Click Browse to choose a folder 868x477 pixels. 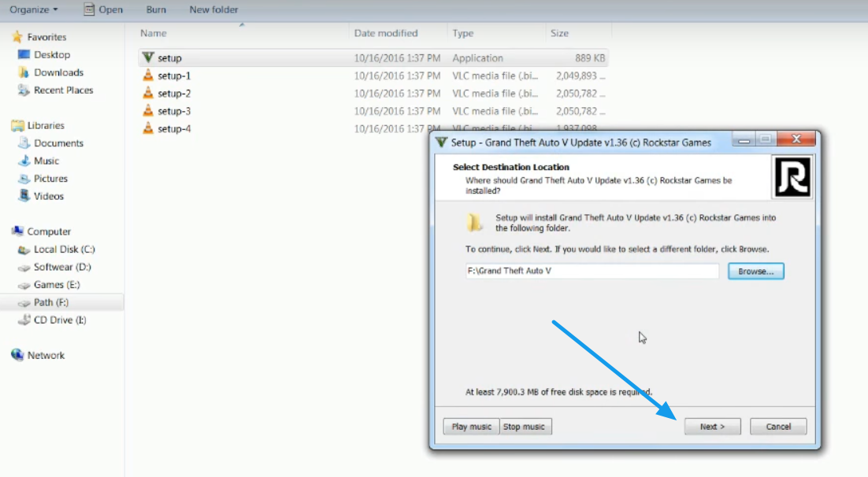pyautogui.click(x=756, y=271)
